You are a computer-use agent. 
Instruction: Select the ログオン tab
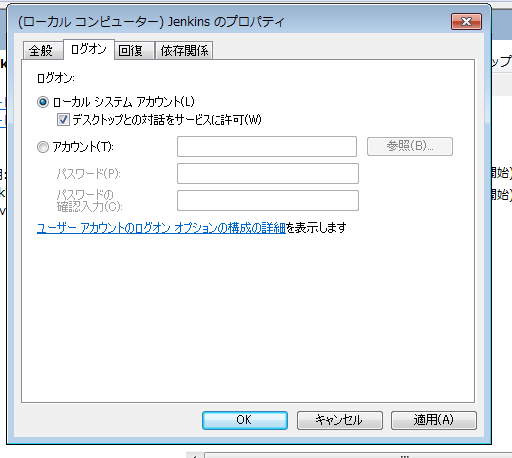89,49
